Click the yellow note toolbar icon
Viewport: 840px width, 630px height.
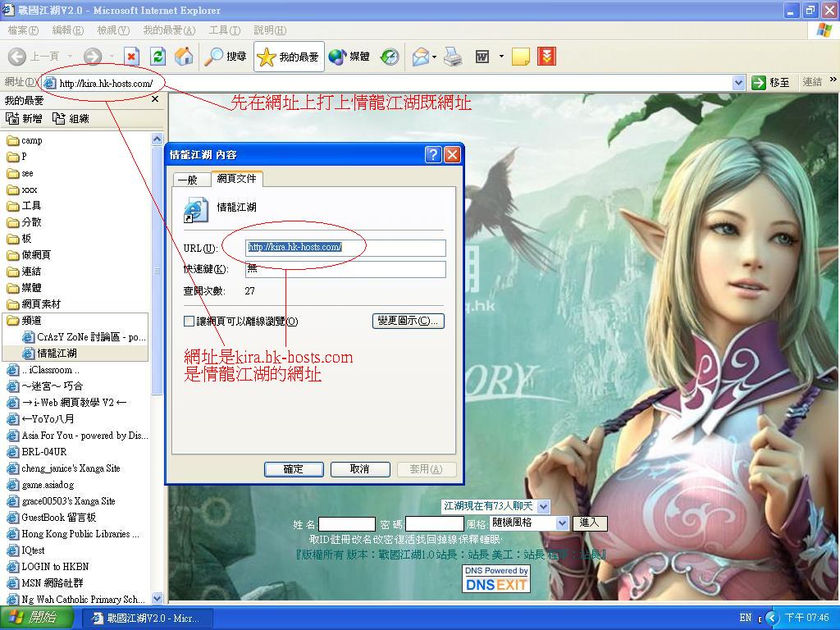point(521,57)
